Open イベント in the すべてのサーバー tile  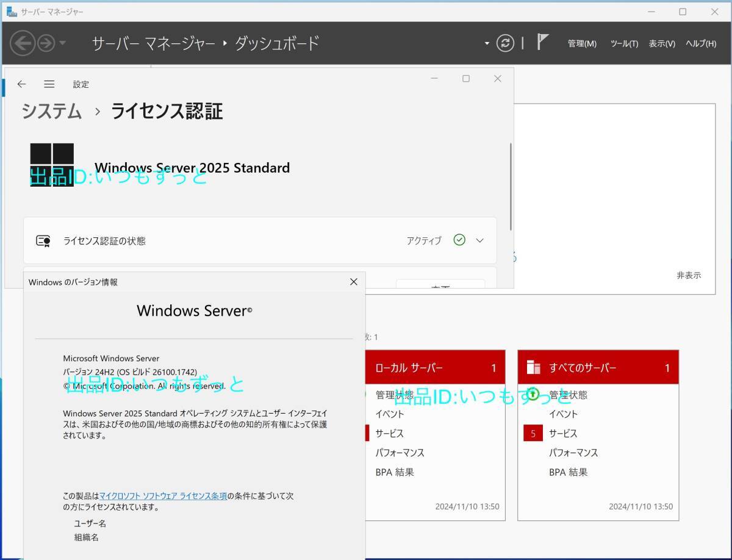[x=563, y=414]
